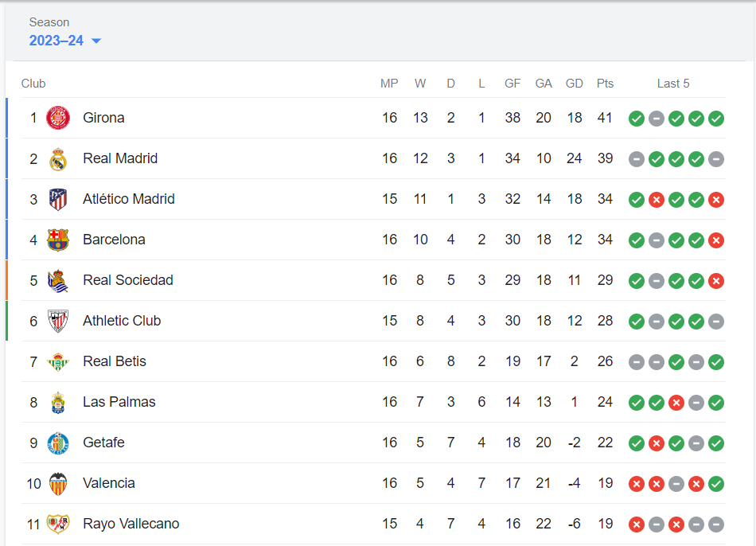The image size is (756, 546).
Task: Click Real Madrid's first draw result icon
Action: 637,158
